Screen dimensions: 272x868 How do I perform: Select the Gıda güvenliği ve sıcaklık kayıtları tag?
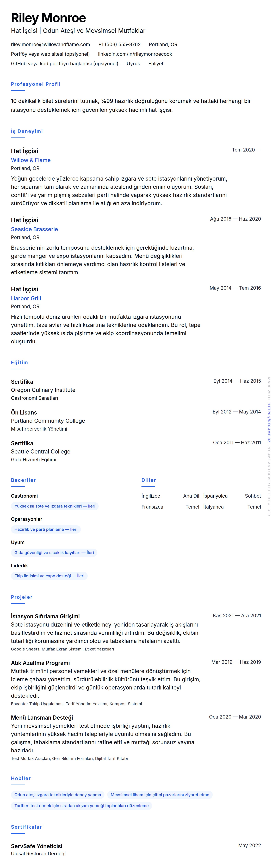tap(54, 553)
